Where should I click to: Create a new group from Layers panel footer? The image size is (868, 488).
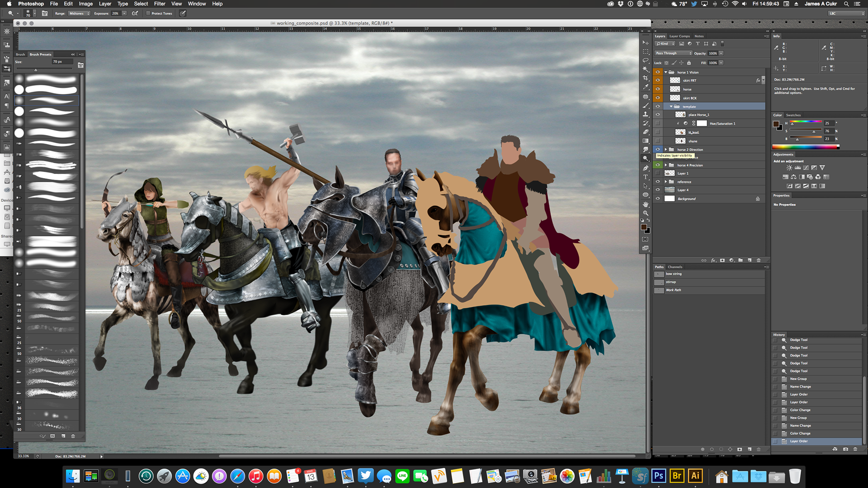pyautogui.click(x=741, y=260)
